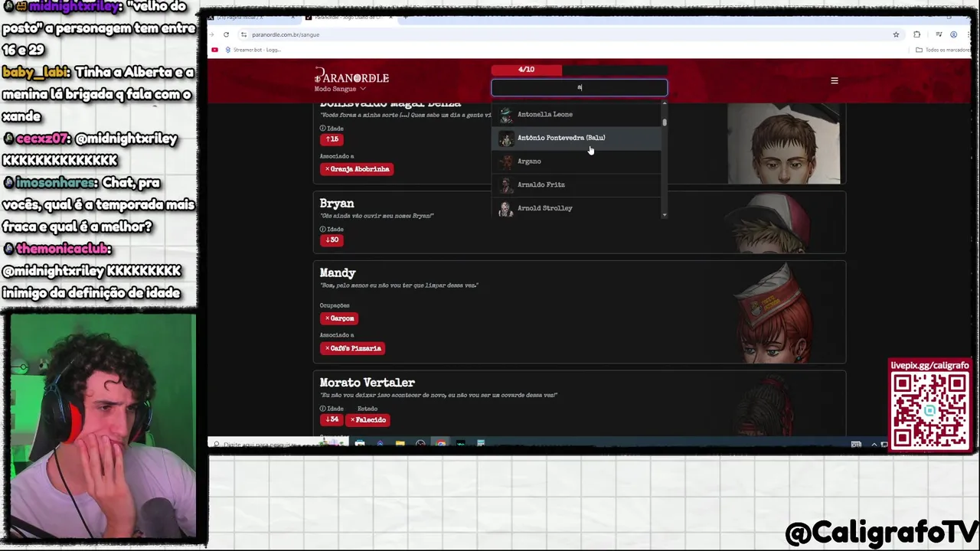Click Mandy's Café's Pizzaria tag
The image size is (980, 551).
353,348
